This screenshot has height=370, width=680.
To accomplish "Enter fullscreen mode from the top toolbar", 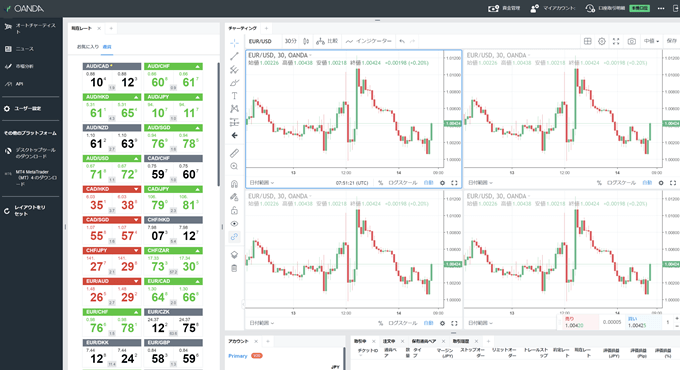I will pos(616,41).
